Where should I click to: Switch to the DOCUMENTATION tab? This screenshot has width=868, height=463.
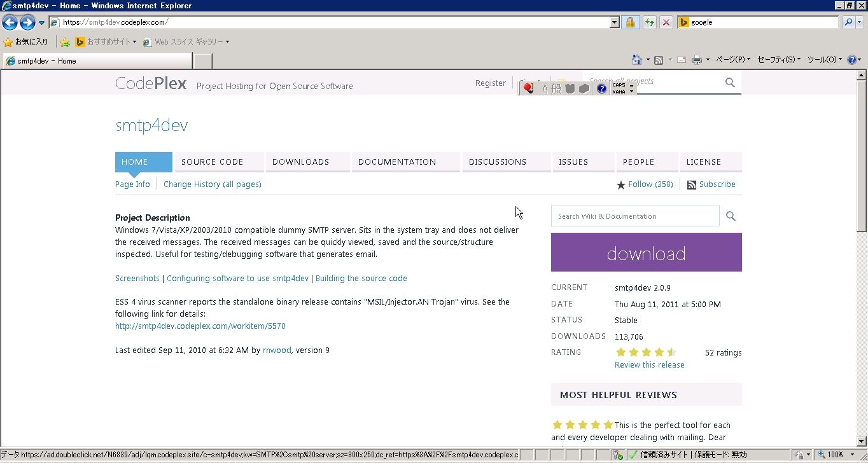click(406, 162)
